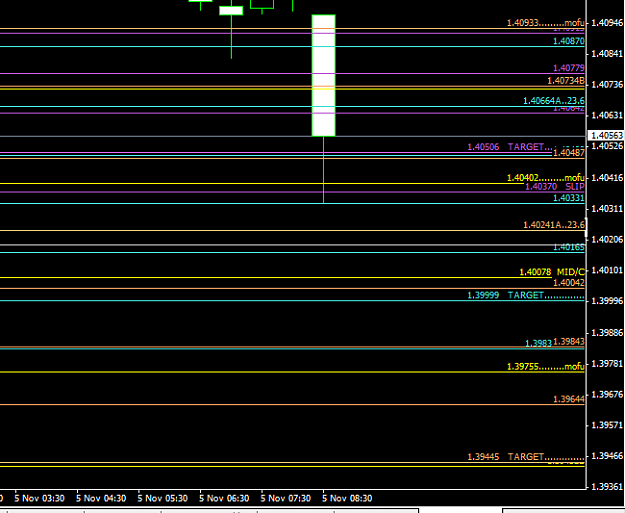Click the purple 1.40506 TARGET label
Viewport: 625px width, 513px height.
point(509,147)
